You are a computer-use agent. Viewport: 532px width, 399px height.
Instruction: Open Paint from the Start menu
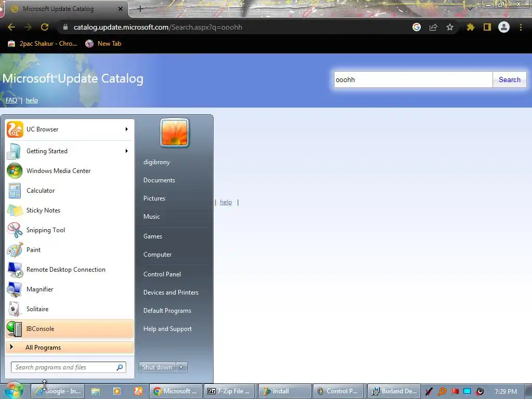(70, 249)
